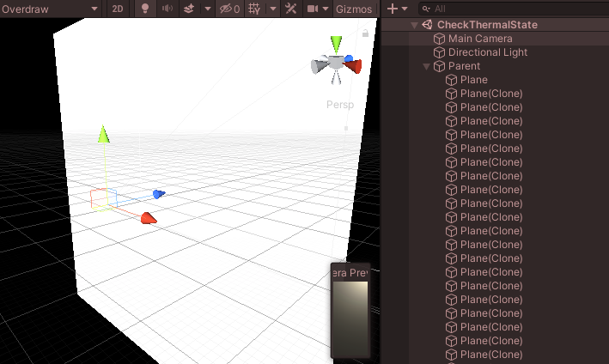Open the scene camera settings icon

(x=313, y=9)
